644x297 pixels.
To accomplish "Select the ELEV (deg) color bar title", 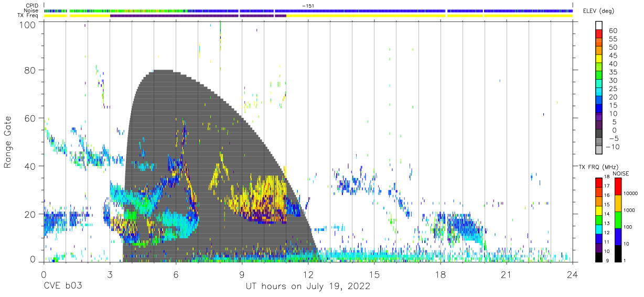I will pos(599,12).
